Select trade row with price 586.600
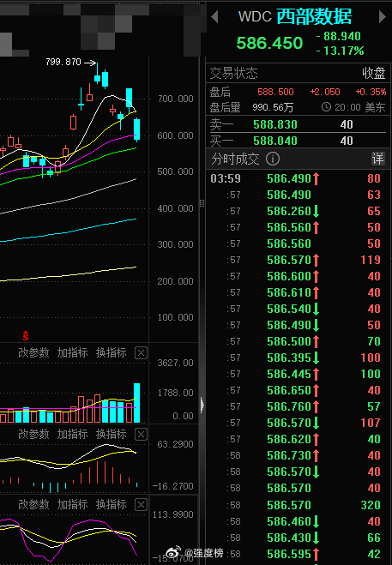The image size is (392, 565). [298, 276]
